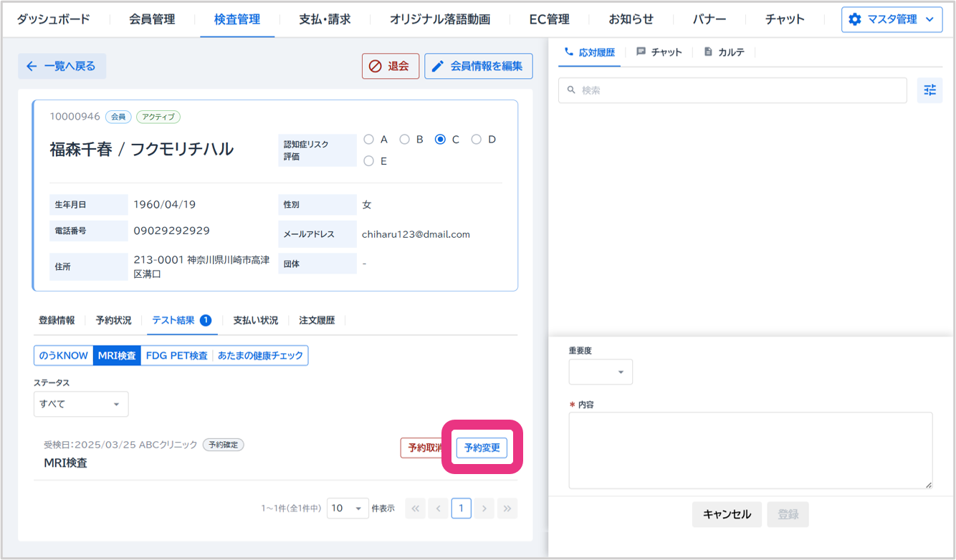The image size is (956, 560).
Task: Open the 重要度 dropdown
Action: pyautogui.click(x=601, y=372)
